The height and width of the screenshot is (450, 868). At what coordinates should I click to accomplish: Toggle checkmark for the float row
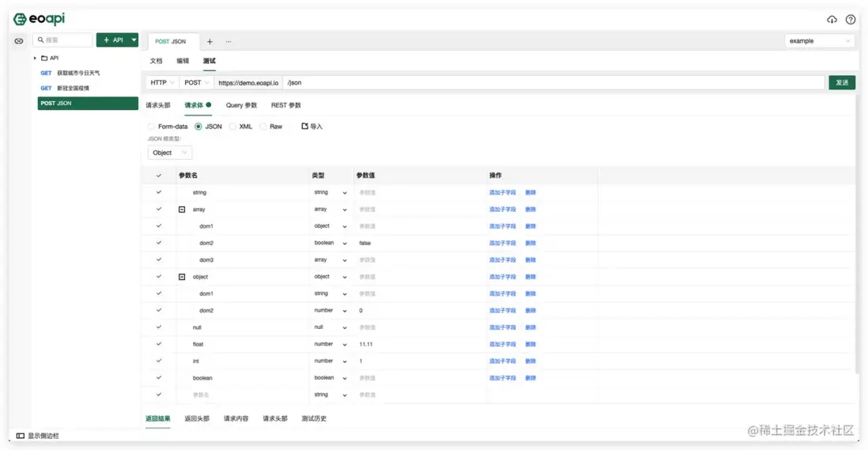click(159, 344)
